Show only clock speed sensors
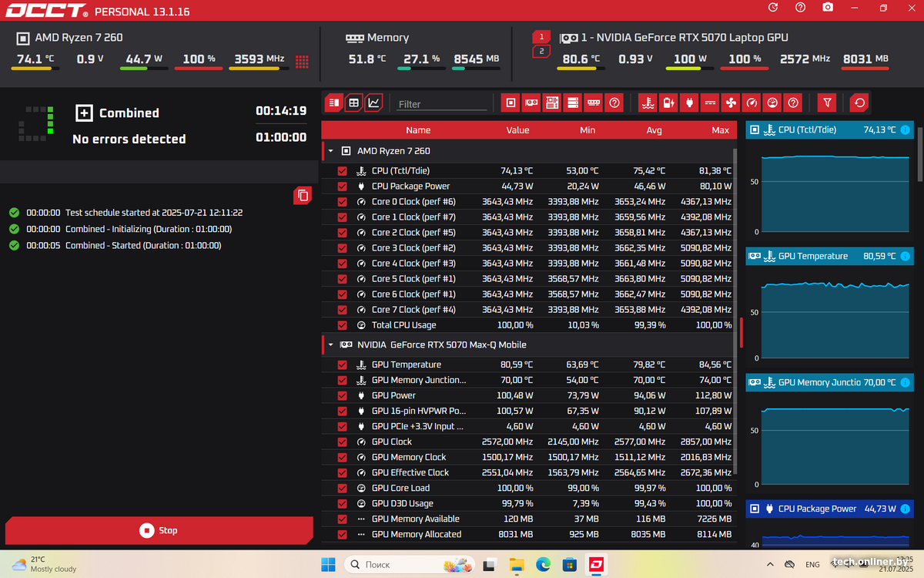 [x=752, y=102]
